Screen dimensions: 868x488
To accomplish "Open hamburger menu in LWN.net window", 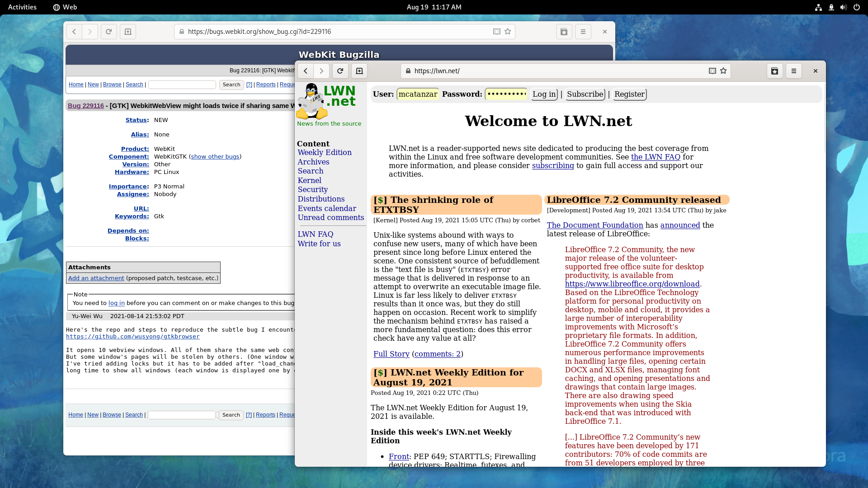I will pyautogui.click(x=794, y=71).
